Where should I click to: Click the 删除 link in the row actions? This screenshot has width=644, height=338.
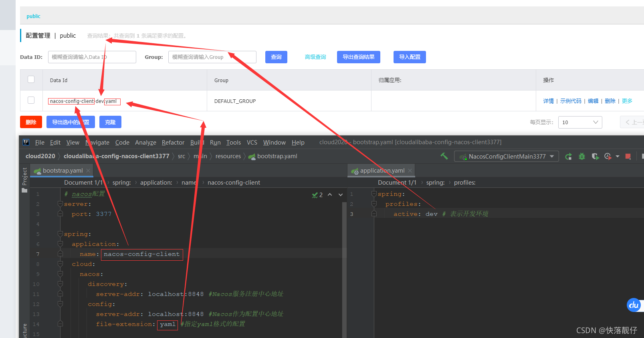click(x=610, y=101)
